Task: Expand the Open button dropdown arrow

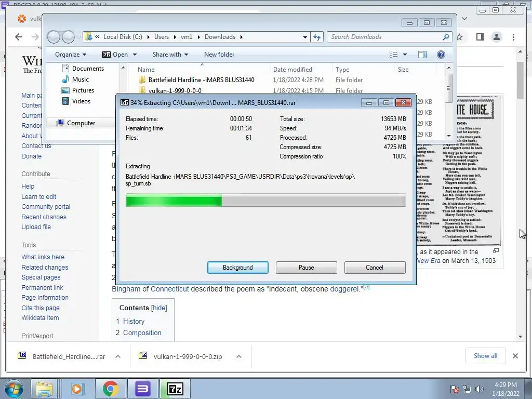Action: tap(135, 55)
